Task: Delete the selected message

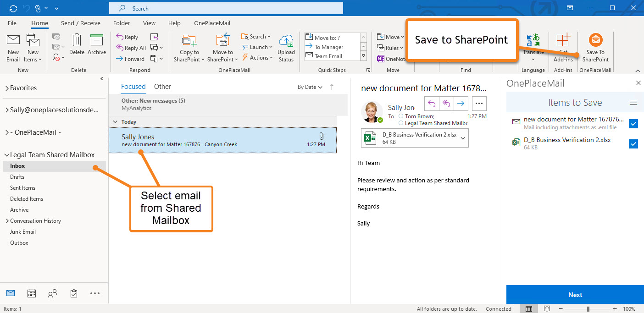Action: (77, 45)
